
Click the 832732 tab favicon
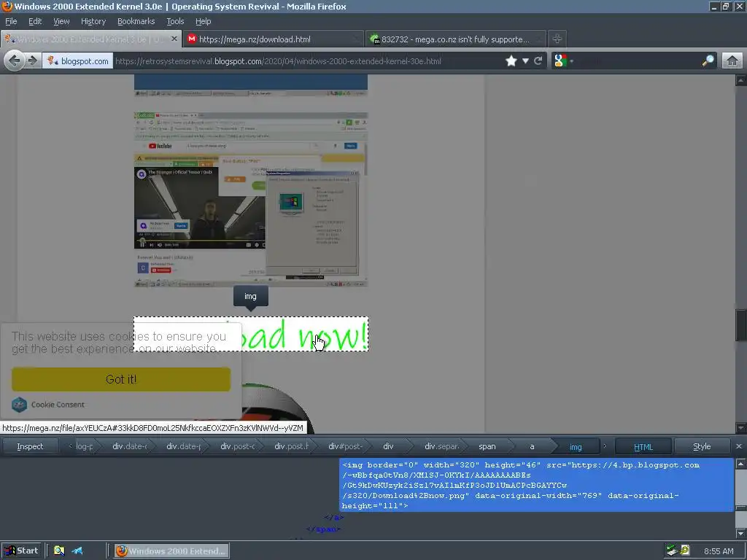[x=375, y=39]
